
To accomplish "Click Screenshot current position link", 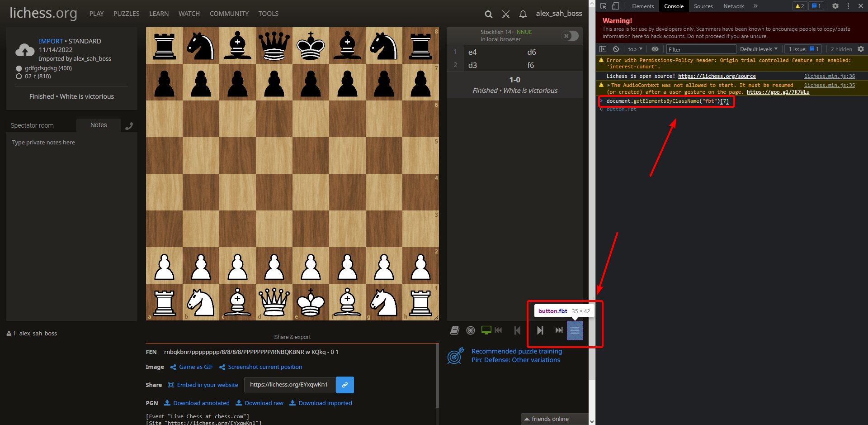I will pos(261,367).
